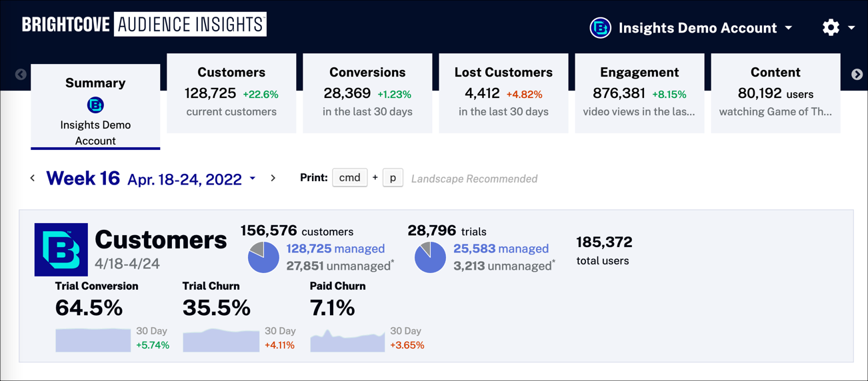Click the Trial Conversion sparkline chart

93,340
